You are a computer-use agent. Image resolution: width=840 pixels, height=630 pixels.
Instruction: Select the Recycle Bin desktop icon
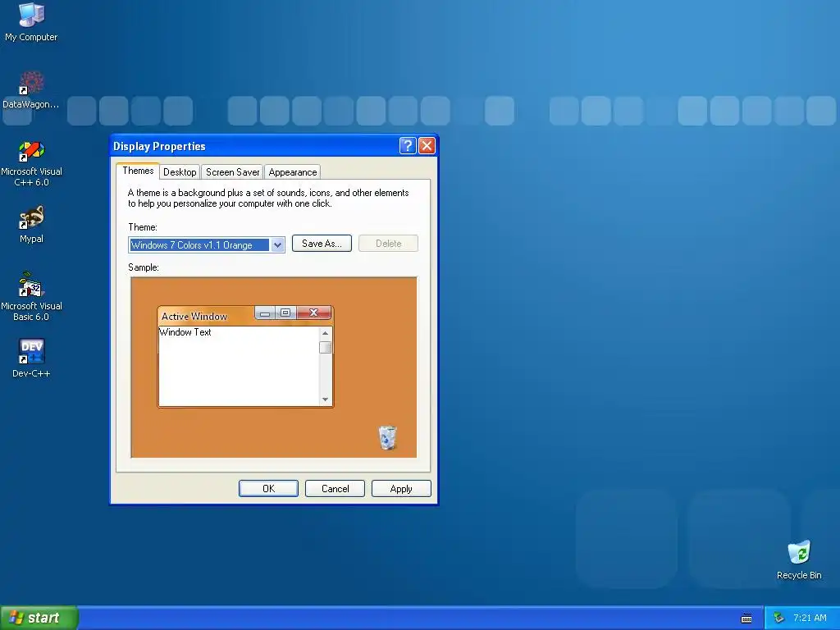799,559
